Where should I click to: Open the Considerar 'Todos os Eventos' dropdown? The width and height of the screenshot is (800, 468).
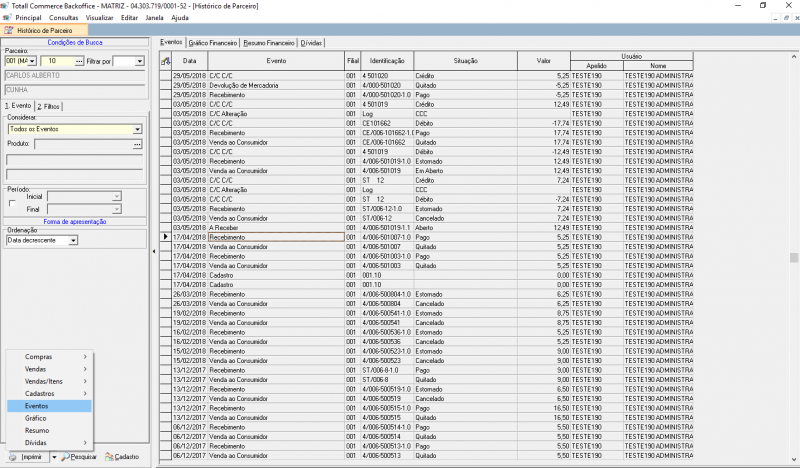pos(137,129)
